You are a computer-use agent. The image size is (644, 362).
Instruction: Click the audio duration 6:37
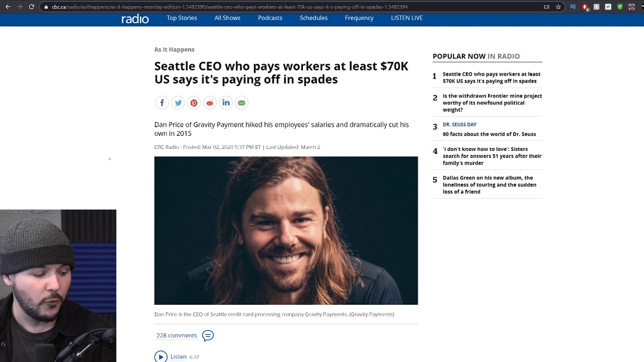[x=194, y=357]
